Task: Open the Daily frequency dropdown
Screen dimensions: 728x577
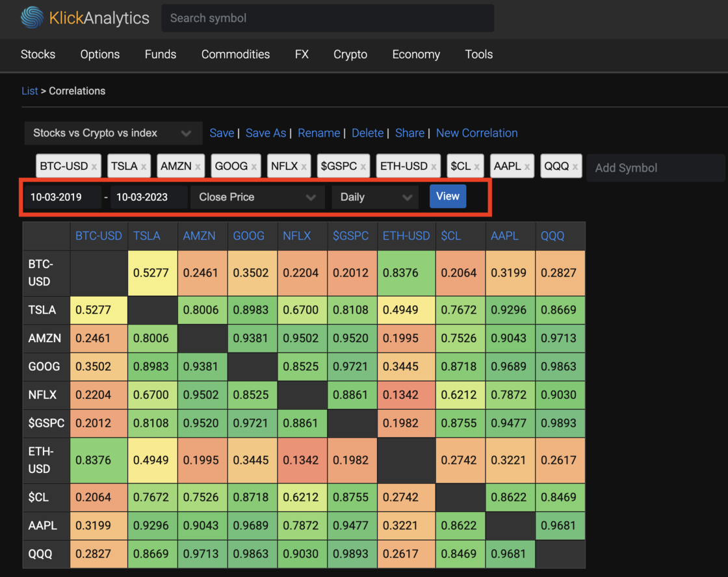Action: (x=375, y=197)
